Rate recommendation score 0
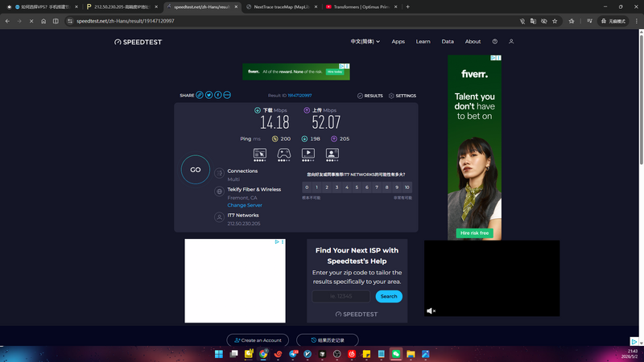 (x=307, y=187)
